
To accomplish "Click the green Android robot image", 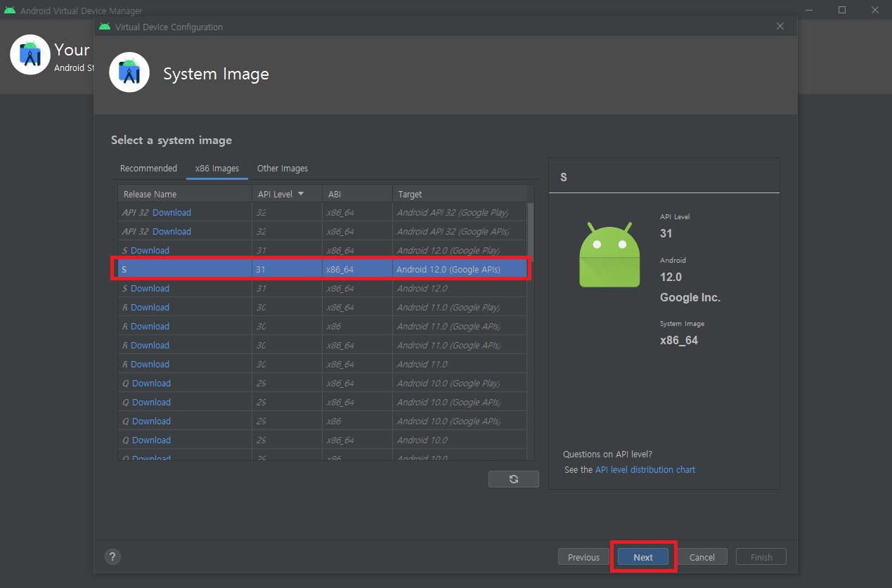I will click(x=609, y=254).
